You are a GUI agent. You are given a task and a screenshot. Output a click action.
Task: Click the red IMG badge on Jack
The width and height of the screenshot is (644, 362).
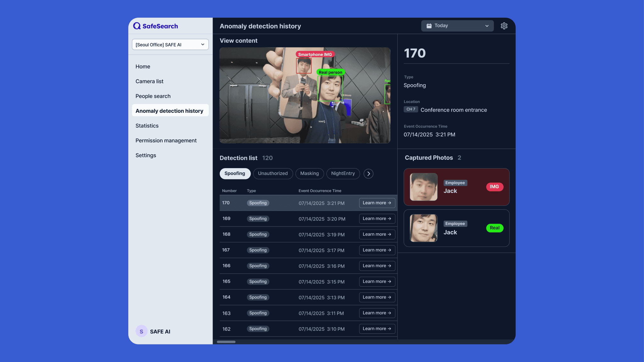(494, 187)
